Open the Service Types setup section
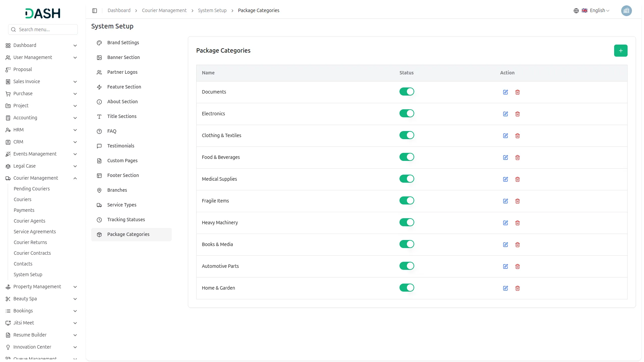Image resolution: width=644 pixels, height=362 pixels. [x=122, y=205]
